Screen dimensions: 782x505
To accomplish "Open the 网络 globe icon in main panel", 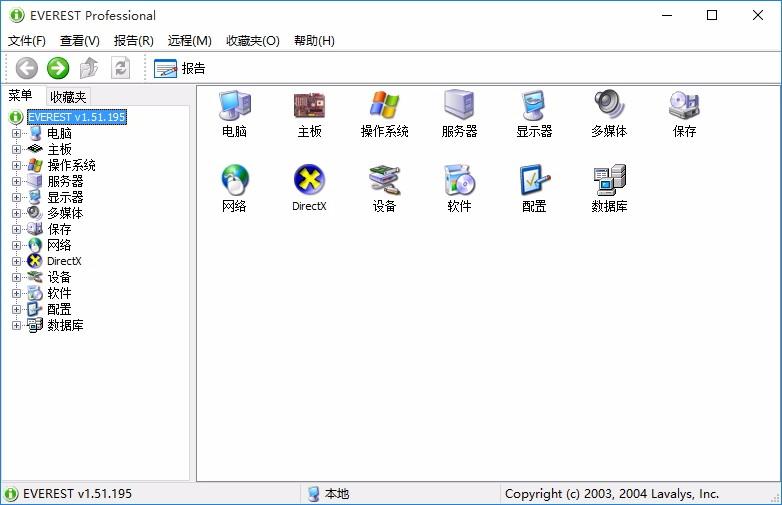I will 235,180.
